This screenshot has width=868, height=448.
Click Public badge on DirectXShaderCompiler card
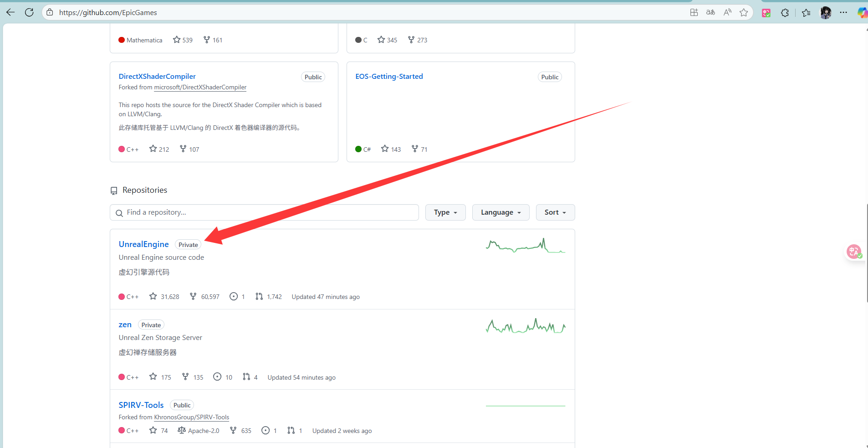pyautogui.click(x=313, y=77)
